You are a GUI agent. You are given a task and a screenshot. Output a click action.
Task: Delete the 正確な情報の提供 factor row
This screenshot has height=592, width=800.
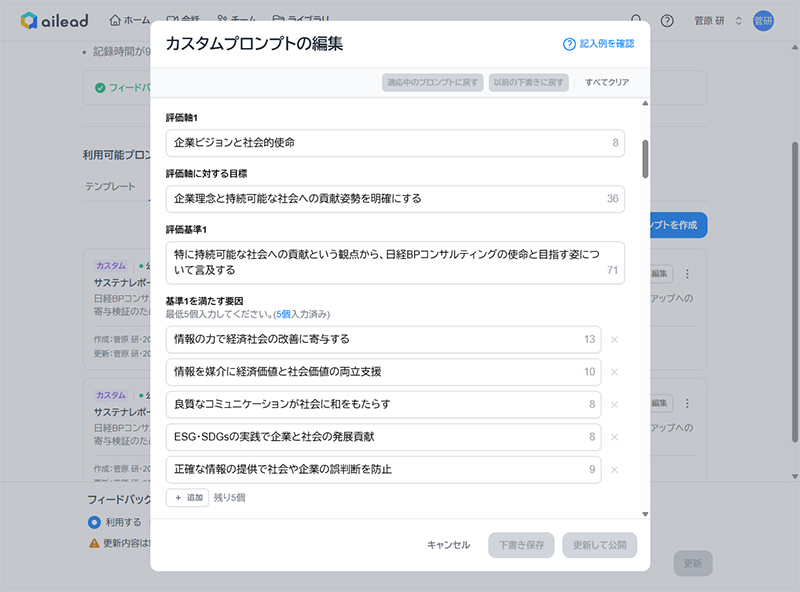[x=614, y=470]
